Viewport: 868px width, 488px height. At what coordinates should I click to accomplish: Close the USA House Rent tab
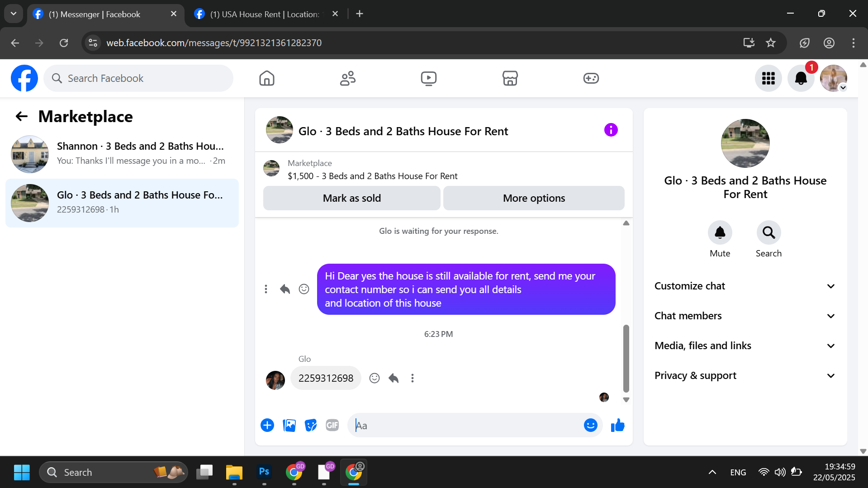tap(335, 14)
